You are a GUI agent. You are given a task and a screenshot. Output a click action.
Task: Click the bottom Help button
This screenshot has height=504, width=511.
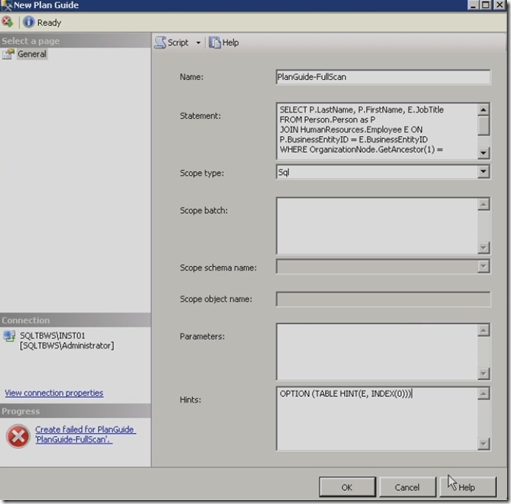tap(467, 487)
